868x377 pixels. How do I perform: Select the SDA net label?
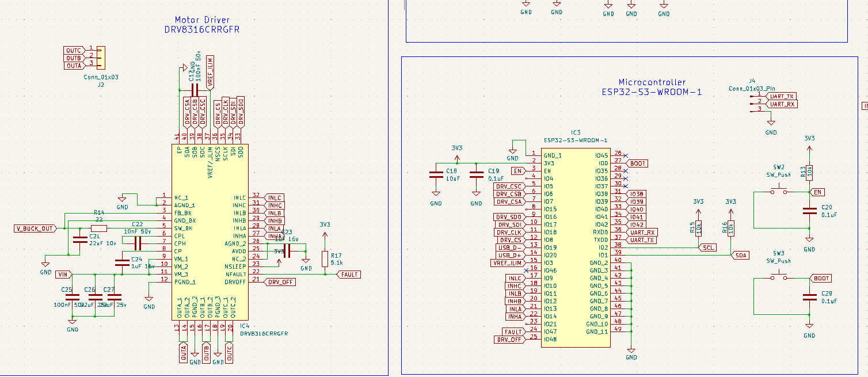pyautogui.click(x=740, y=255)
